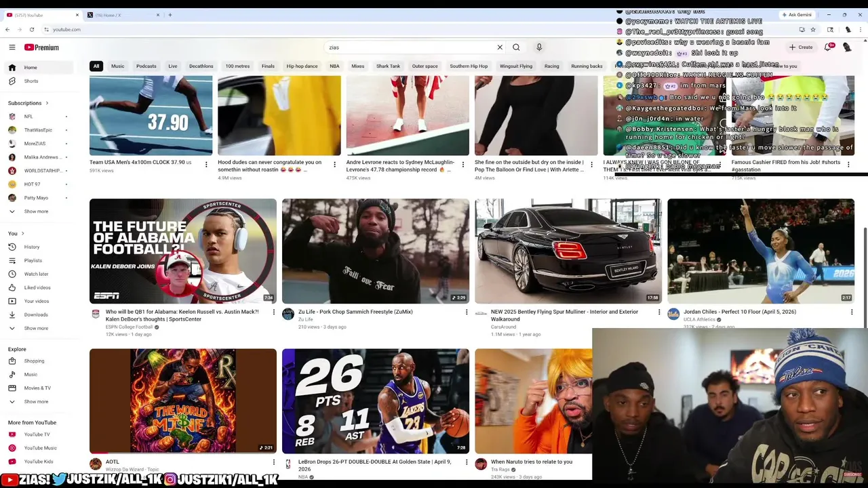Expand the Subscriptions header chevron
The image size is (868, 488).
point(47,103)
